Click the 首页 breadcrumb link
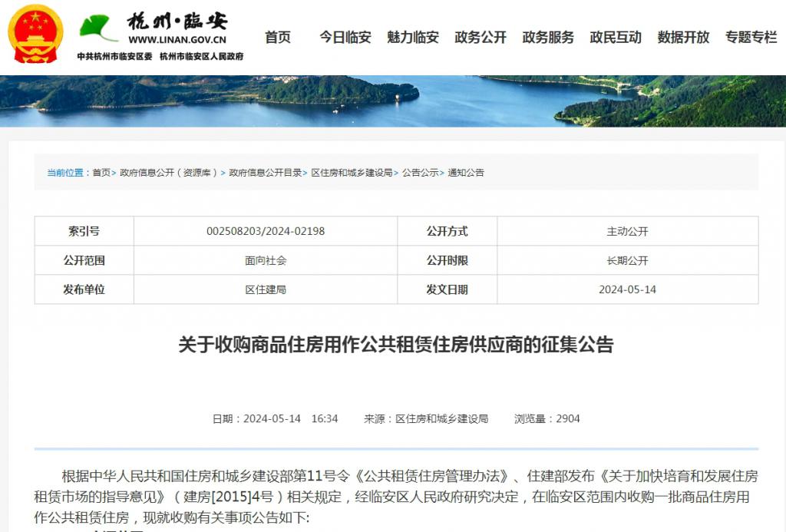 101,173
